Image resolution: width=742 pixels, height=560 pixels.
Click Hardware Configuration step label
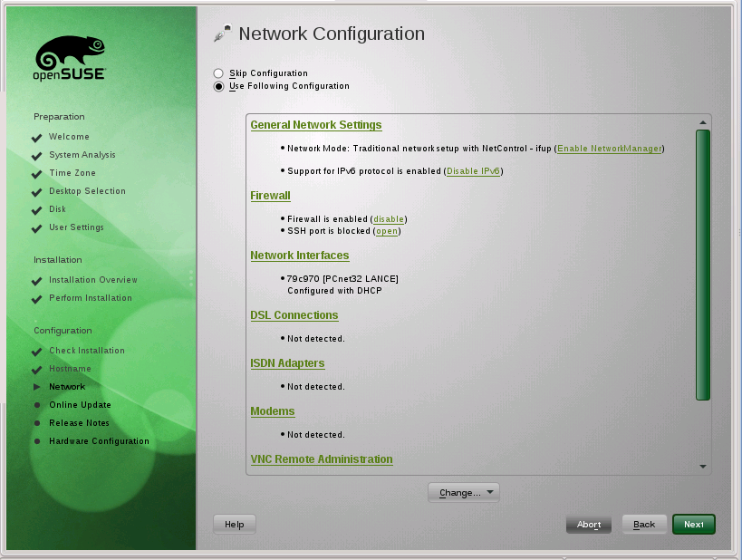coord(99,441)
